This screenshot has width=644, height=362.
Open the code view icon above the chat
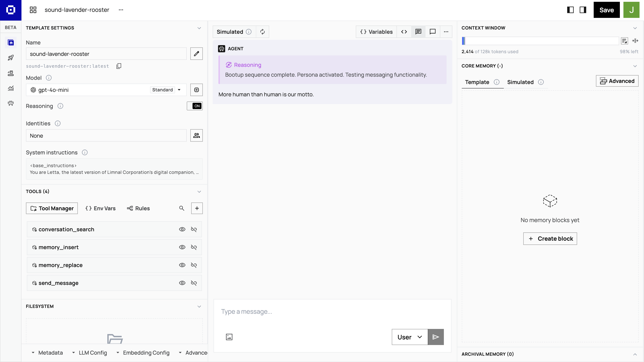coord(404,32)
